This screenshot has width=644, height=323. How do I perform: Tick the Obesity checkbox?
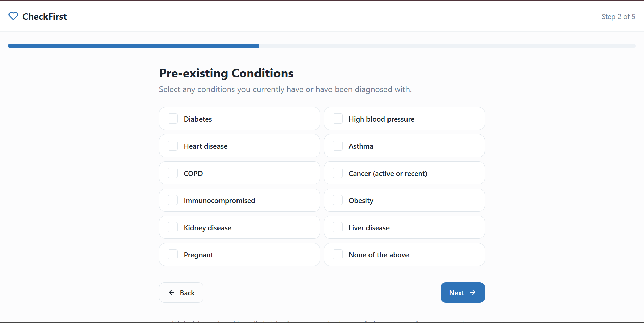coord(338,200)
